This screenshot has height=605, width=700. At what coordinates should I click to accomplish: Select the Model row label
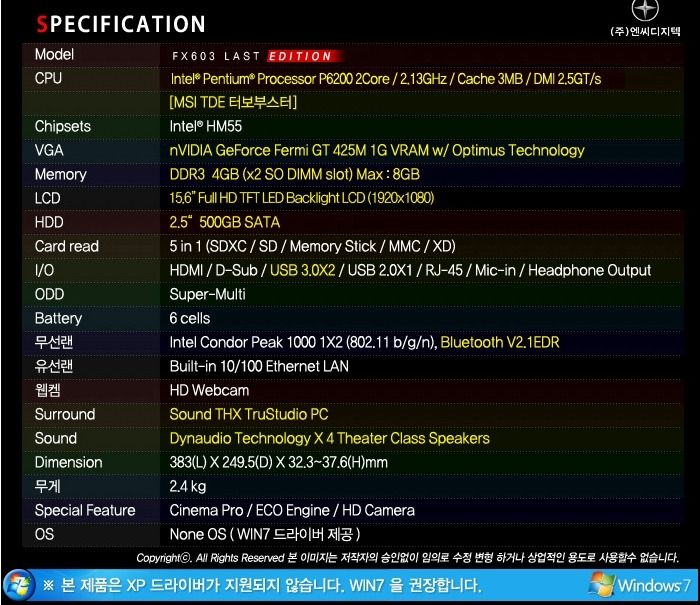pos(54,54)
